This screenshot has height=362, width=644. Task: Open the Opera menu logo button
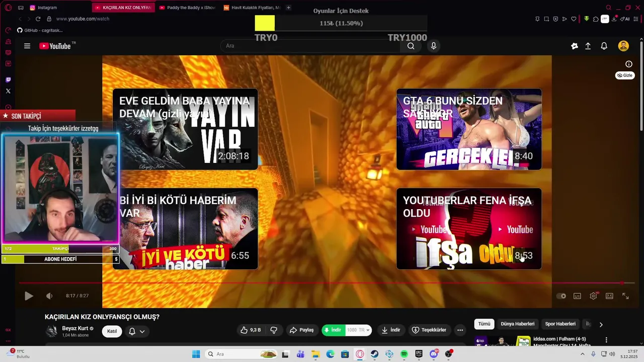pos(8,8)
